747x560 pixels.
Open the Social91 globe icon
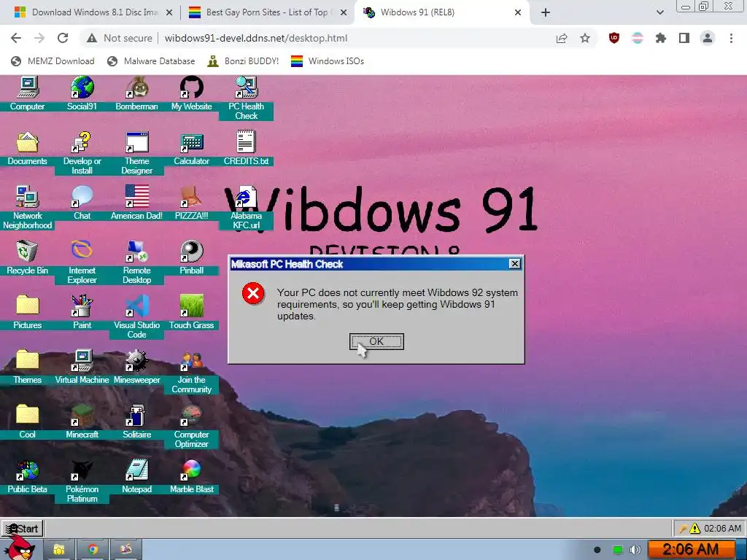point(82,93)
